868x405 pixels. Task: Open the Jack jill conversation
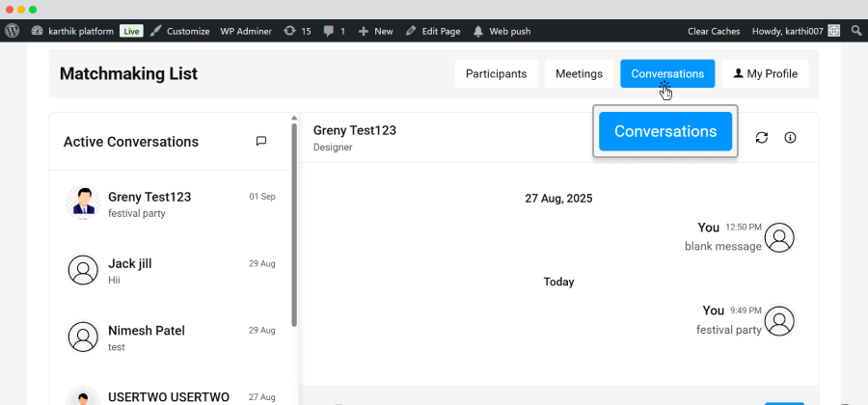point(170,270)
